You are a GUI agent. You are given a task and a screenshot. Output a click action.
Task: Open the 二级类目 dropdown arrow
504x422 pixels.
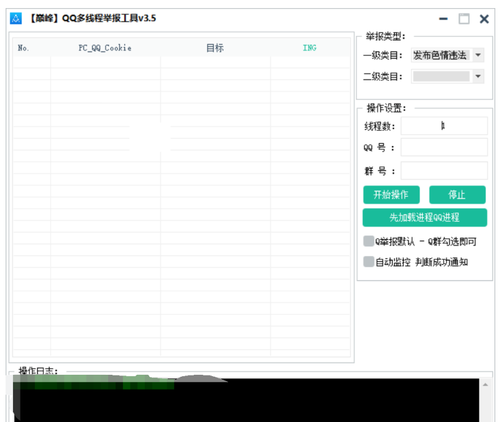pyautogui.click(x=478, y=76)
